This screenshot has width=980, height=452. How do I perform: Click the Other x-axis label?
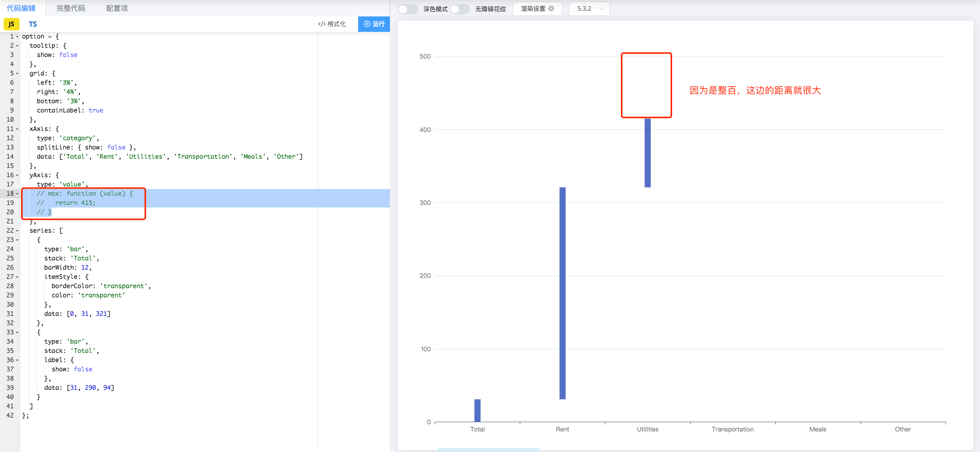[x=903, y=429]
